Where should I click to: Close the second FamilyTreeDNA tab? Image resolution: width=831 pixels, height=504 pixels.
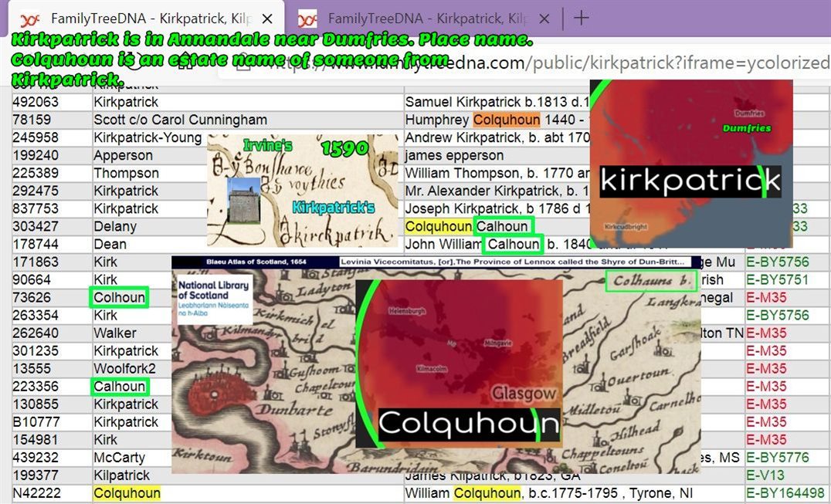point(544,19)
